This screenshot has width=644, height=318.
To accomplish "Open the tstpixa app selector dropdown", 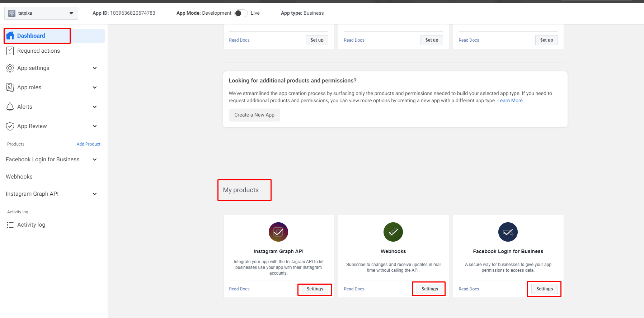I will [x=41, y=13].
